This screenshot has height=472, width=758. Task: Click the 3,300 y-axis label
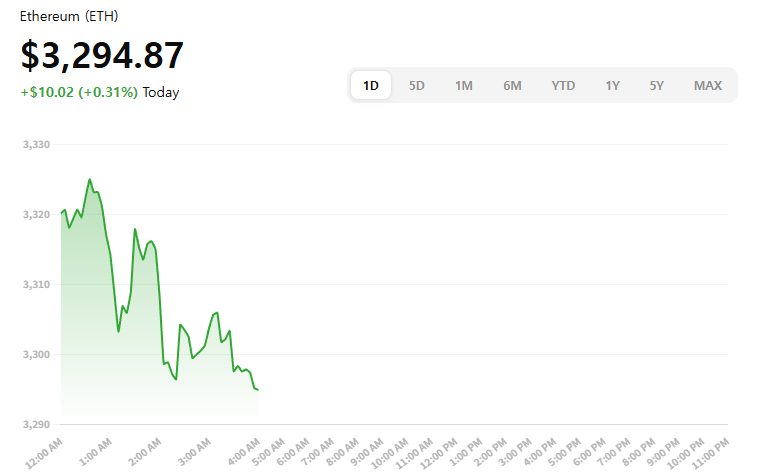click(x=36, y=355)
